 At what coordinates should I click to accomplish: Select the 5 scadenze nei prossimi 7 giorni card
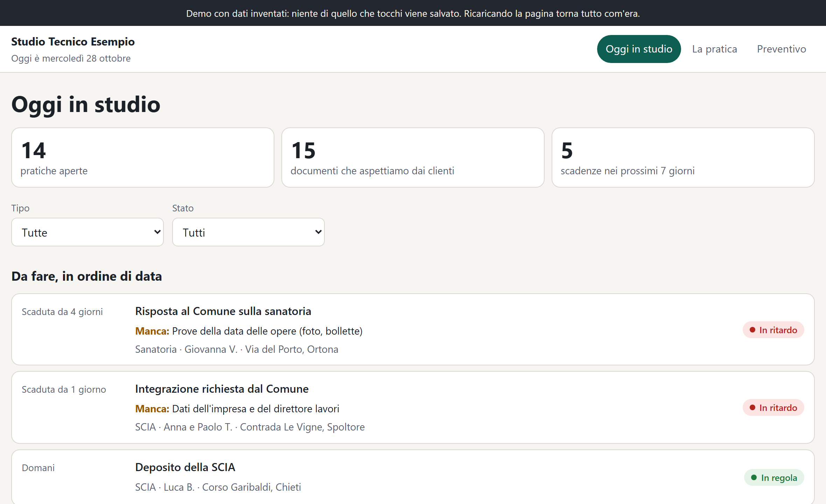pos(683,157)
